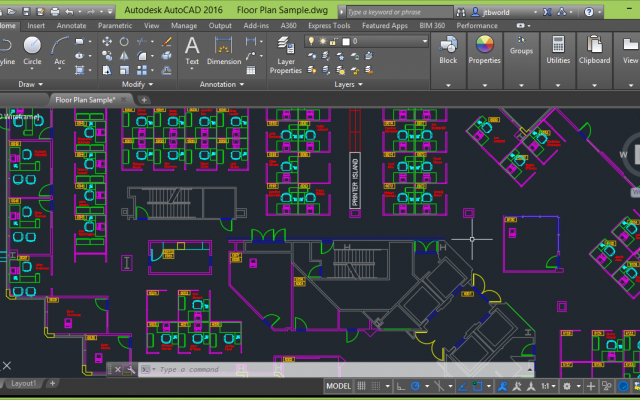Click the Plot printer icon
The width and height of the screenshot is (640, 400).
[x=55, y=11]
